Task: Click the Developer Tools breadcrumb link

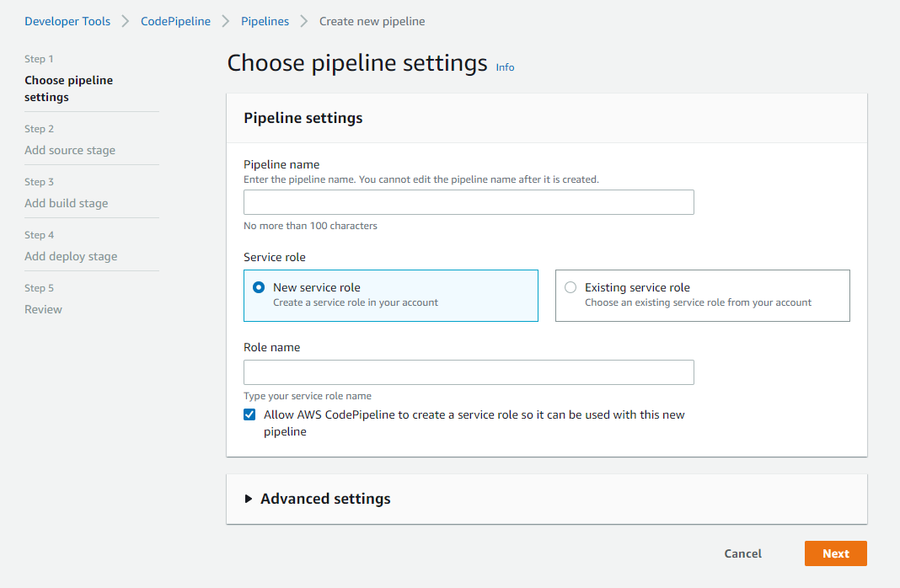Action: (67, 21)
